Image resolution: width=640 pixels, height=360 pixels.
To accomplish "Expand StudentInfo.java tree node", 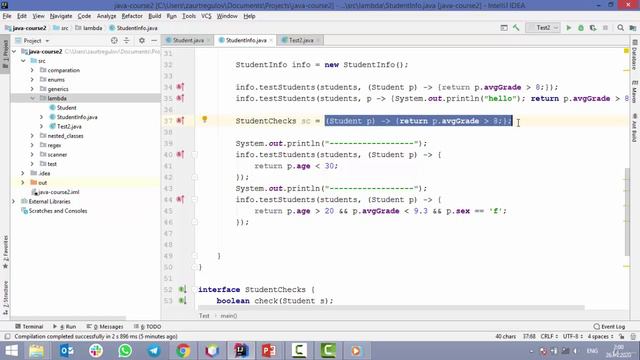I will 42,117.
